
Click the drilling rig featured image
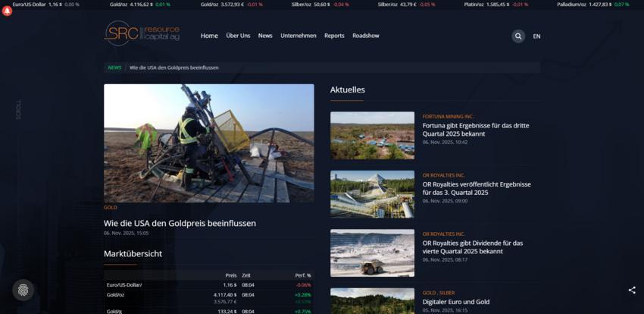(209, 143)
